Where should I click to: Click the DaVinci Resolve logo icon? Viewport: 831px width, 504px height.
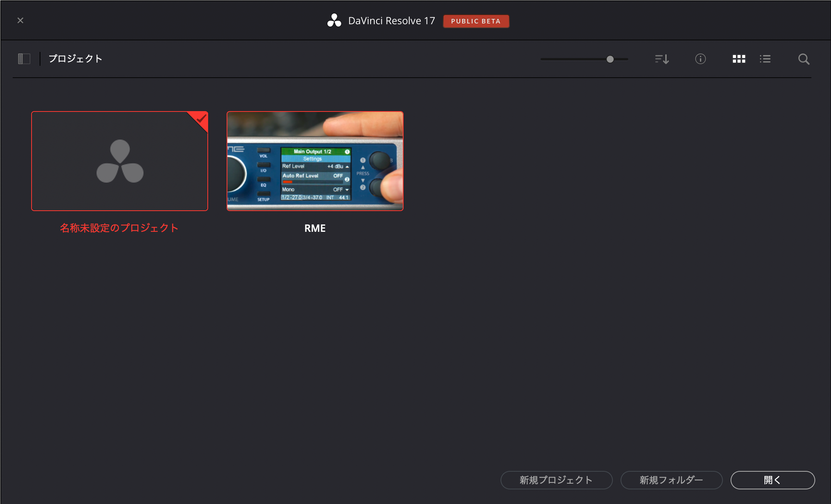point(334,21)
